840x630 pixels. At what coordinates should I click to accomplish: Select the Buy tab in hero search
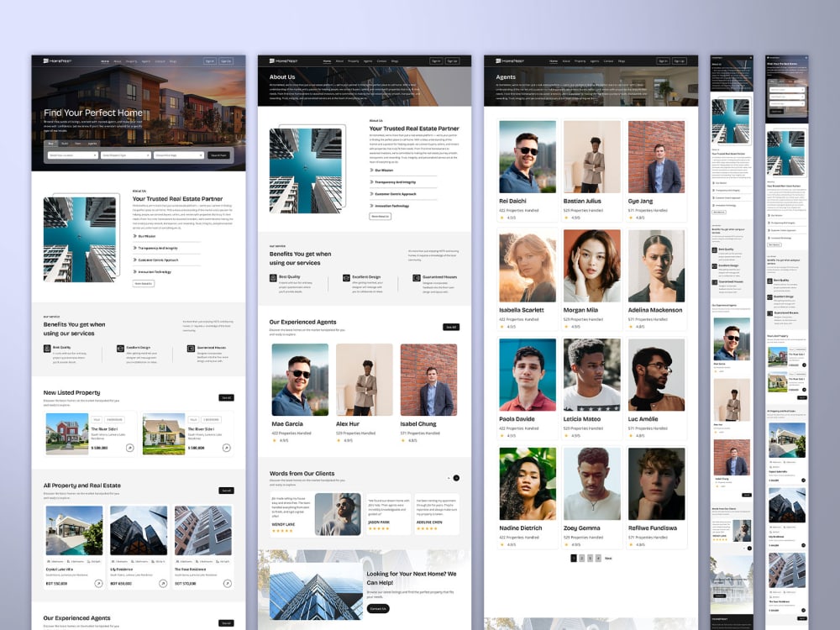[51, 144]
